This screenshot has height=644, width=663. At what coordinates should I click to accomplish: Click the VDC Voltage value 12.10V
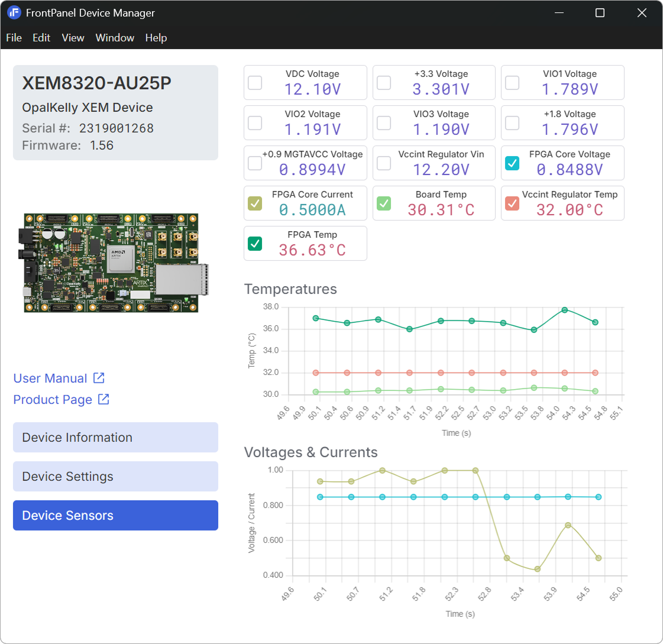point(312,90)
